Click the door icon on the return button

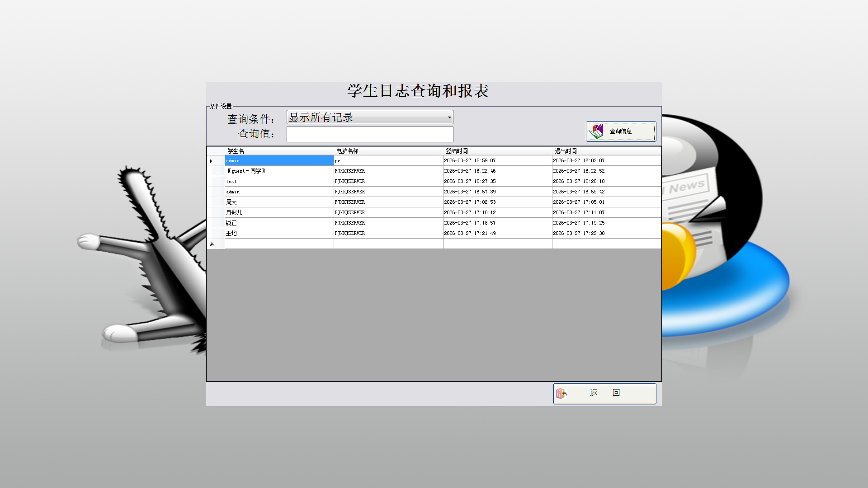561,394
